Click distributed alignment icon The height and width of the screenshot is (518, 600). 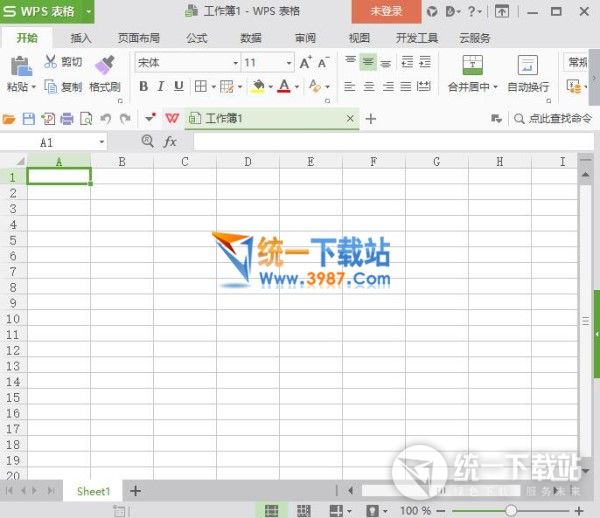coord(424,87)
